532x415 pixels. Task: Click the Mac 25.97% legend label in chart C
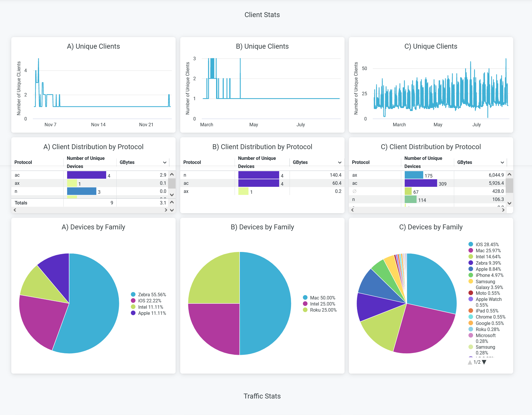(488, 251)
